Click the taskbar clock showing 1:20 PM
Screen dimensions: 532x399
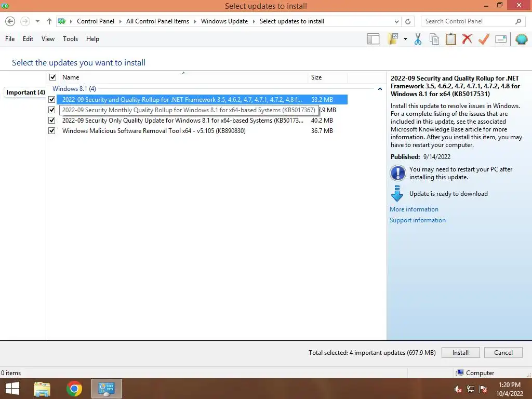(x=509, y=389)
